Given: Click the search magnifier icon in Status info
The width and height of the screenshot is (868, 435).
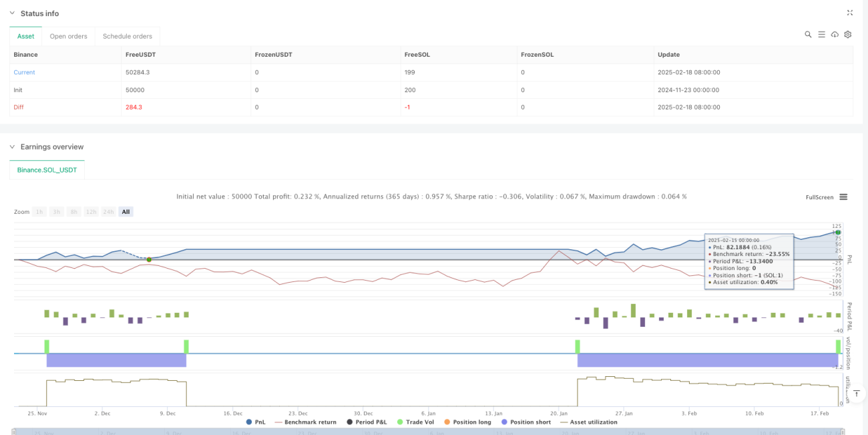Looking at the screenshot, I should click(x=808, y=34).
